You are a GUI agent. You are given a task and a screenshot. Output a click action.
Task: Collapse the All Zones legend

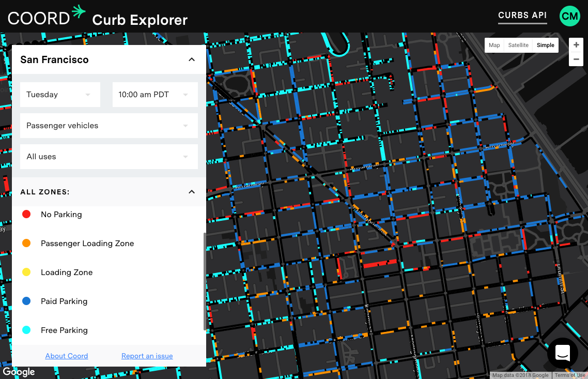point(192,192)
